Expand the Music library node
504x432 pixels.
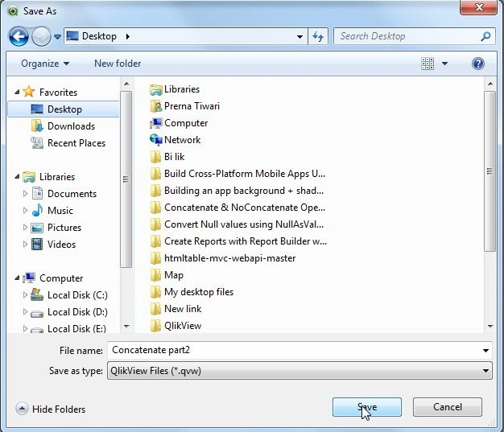[25, 211]
